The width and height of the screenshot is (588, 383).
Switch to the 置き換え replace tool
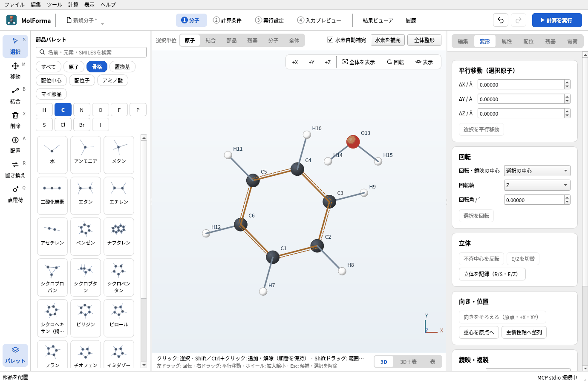[x=15, y=169]
